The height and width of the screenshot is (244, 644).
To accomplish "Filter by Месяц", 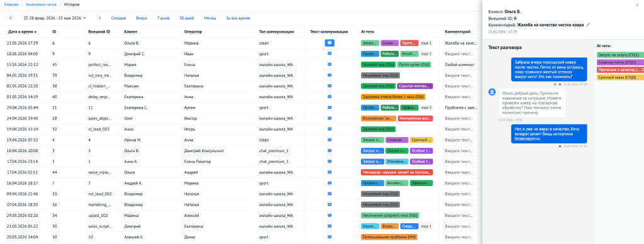I will 210,18.
